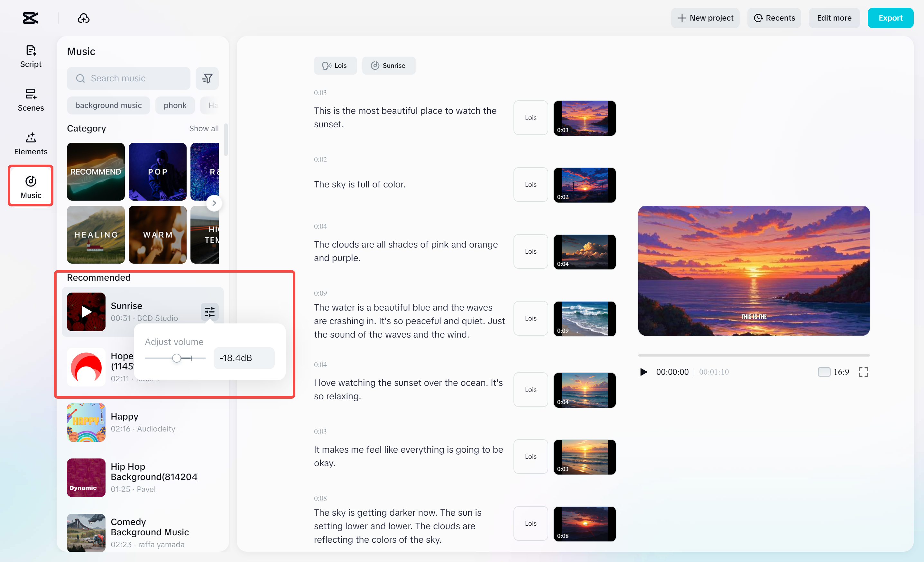The height and width of the screenshot is (562, 924).
Task: Switch to the Scenes panel
Action: [30, 100]
